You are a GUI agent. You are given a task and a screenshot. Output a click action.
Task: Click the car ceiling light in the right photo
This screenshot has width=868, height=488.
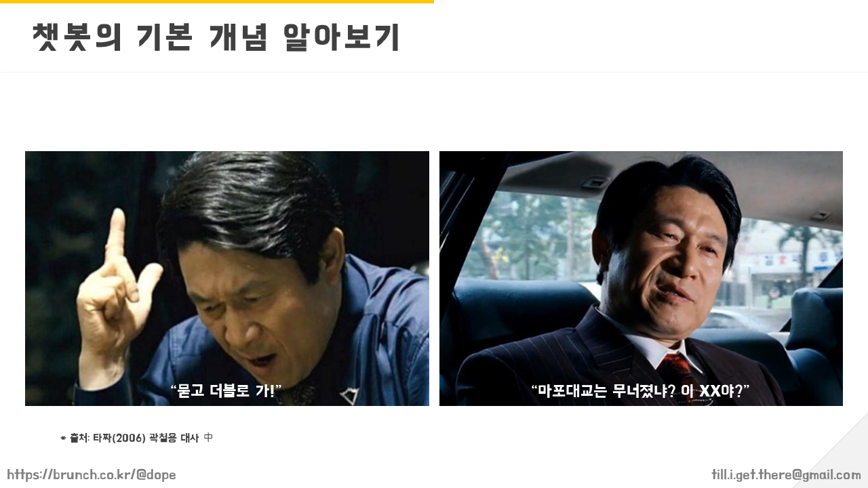tap(595, 182)
